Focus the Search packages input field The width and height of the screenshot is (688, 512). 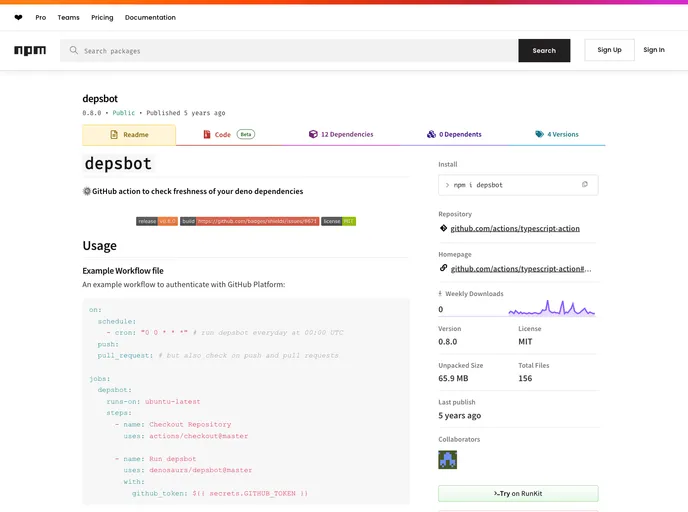[289, 50]
